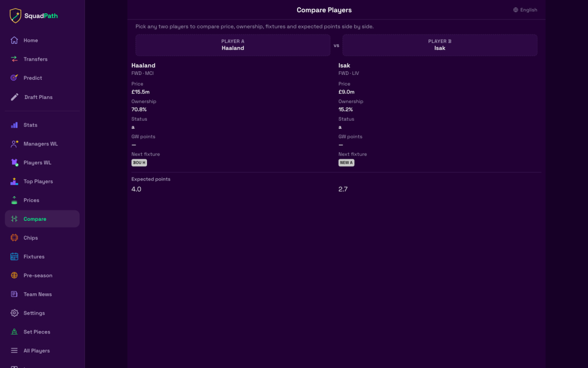The height and width of the screenshot is (368, 588).
Task: Click Haaland's ownership 70.8%
Action: (139, 109)
